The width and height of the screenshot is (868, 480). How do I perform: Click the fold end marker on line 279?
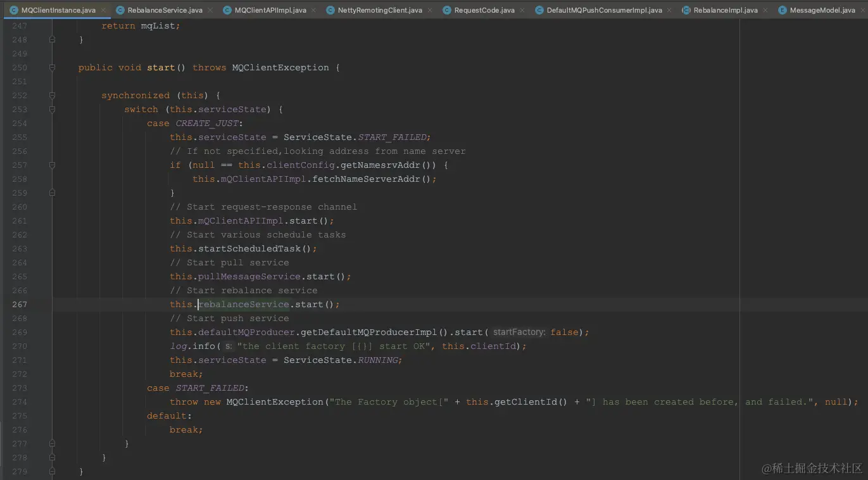tap(52, 472)
